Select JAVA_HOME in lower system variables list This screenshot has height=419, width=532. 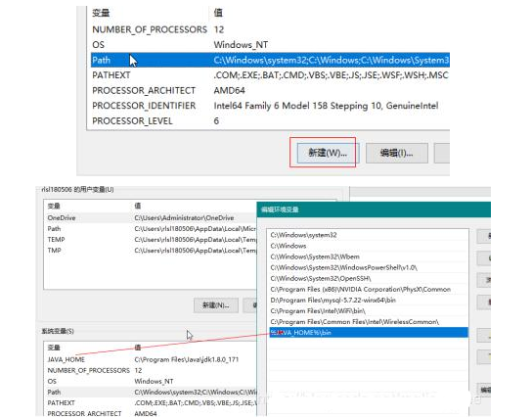coord(151,359)
